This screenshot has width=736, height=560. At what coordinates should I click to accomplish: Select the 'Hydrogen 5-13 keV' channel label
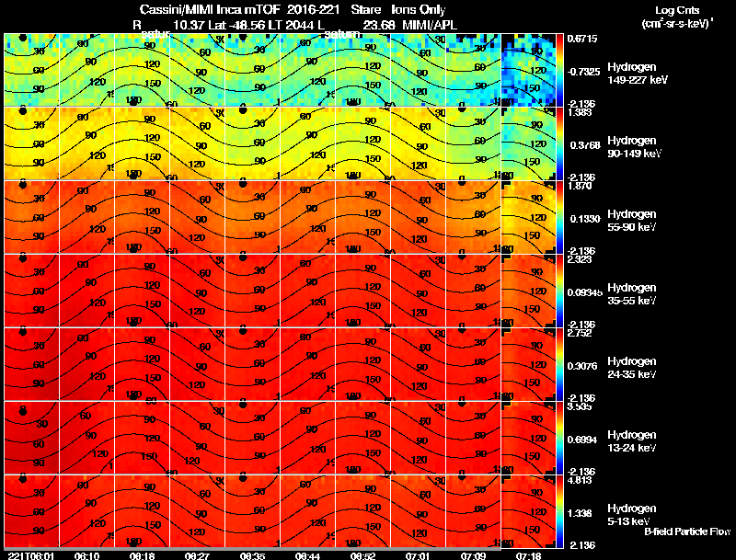click(x=632, y=515)
